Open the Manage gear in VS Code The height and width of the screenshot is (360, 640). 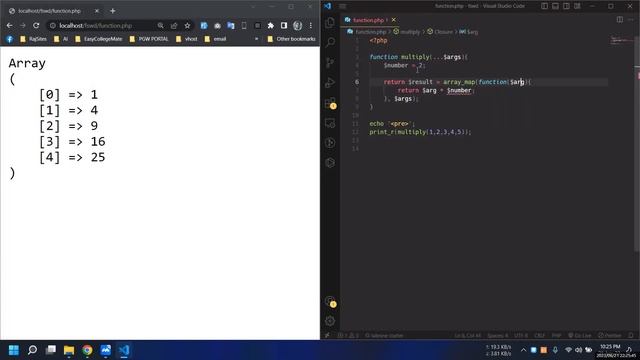pos(330,321)
